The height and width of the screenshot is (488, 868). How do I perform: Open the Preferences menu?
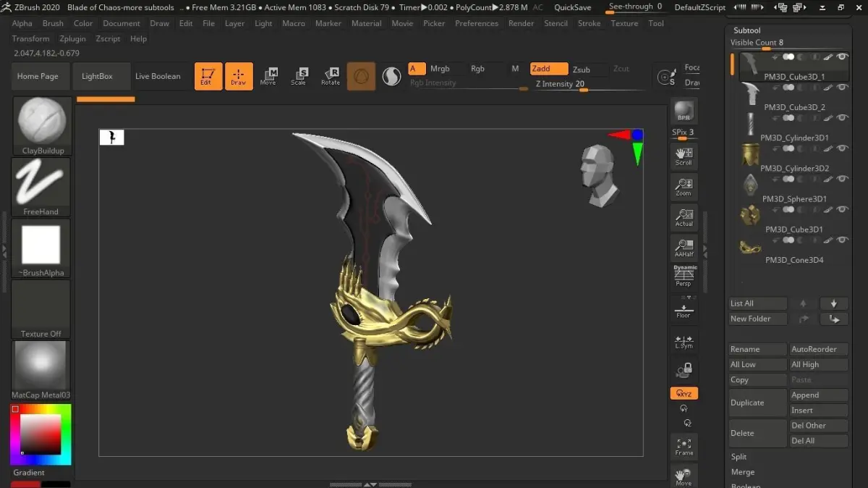pos(477,23)
